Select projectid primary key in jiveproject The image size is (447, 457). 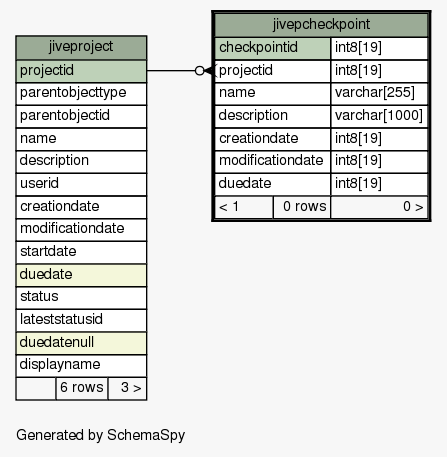81,71
